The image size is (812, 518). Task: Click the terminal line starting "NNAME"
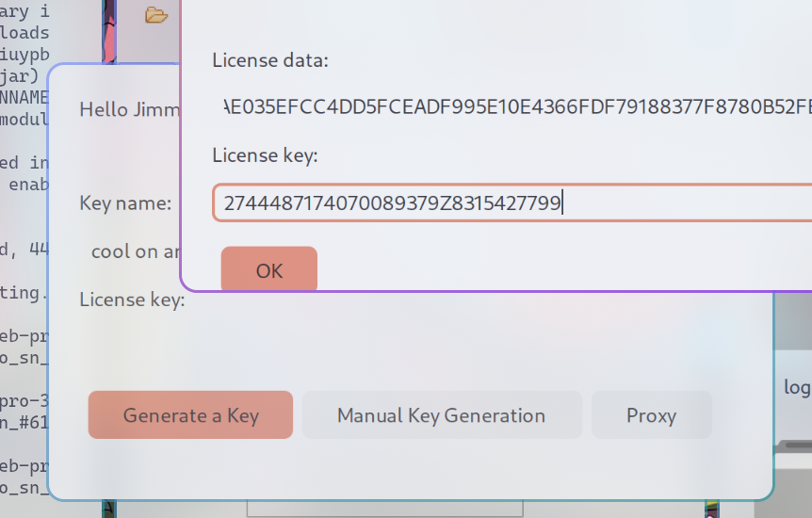(x=24, y=97)
